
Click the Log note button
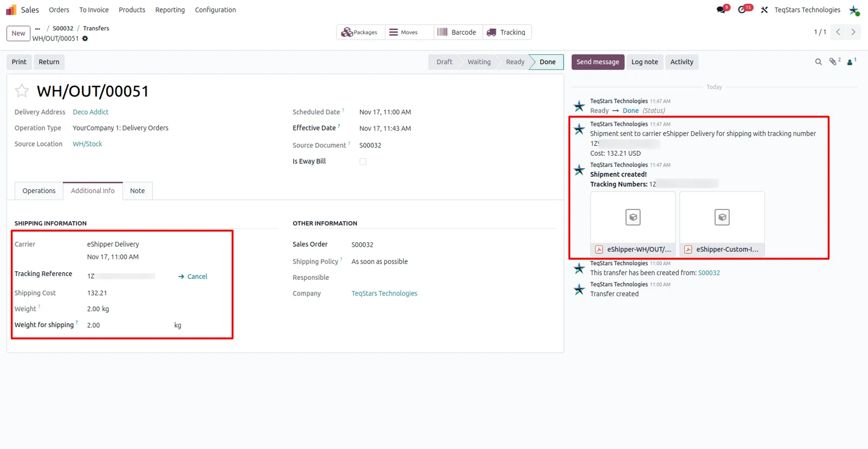(x=644, y=62)
